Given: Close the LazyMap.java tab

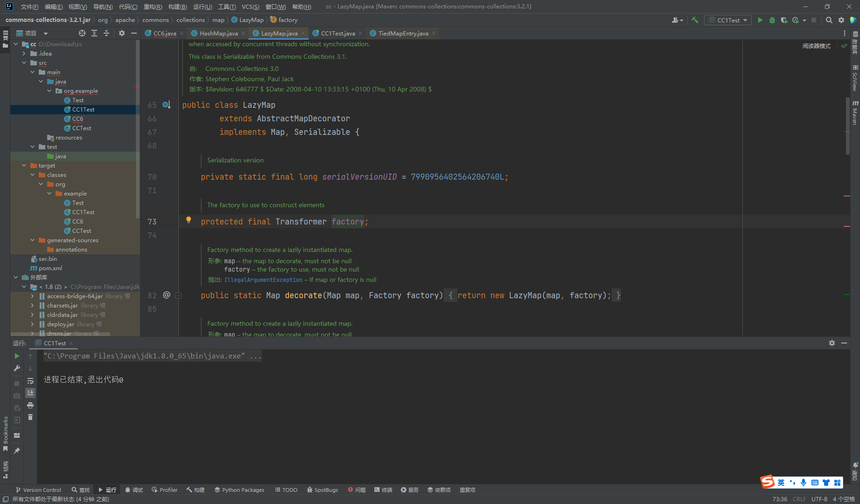Looking at the screenshot, I should pyautogui.click(x=303, y=33).
